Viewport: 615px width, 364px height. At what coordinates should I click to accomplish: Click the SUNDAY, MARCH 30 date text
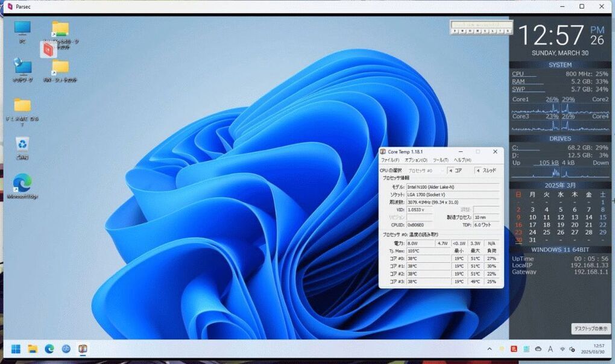(x=560, y=53)
